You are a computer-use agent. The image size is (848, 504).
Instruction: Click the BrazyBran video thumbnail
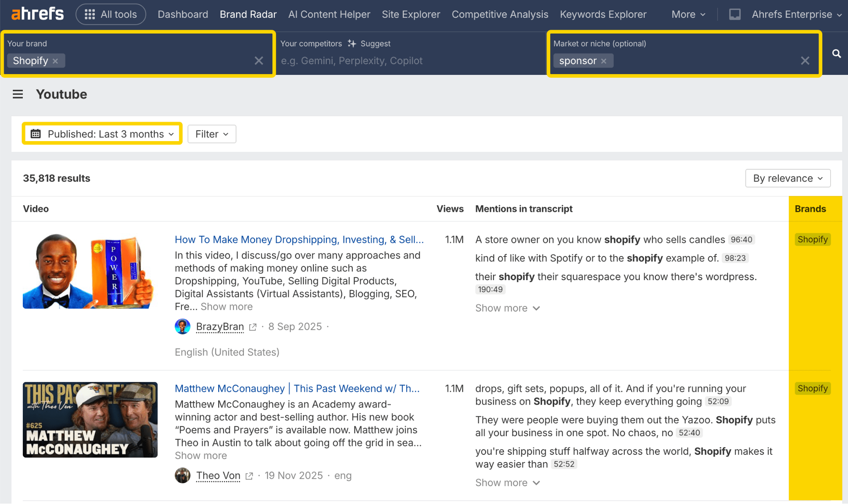tap(90, 271)
